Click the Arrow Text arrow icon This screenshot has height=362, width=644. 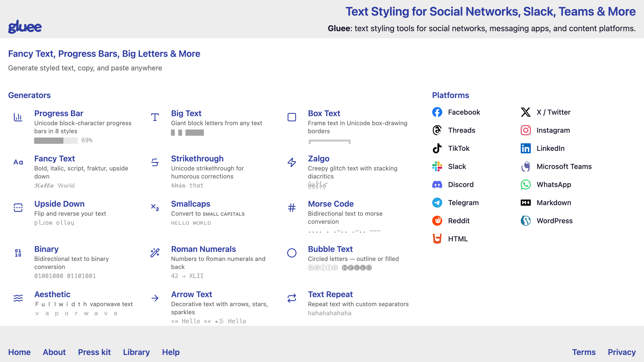pos(155,298)
